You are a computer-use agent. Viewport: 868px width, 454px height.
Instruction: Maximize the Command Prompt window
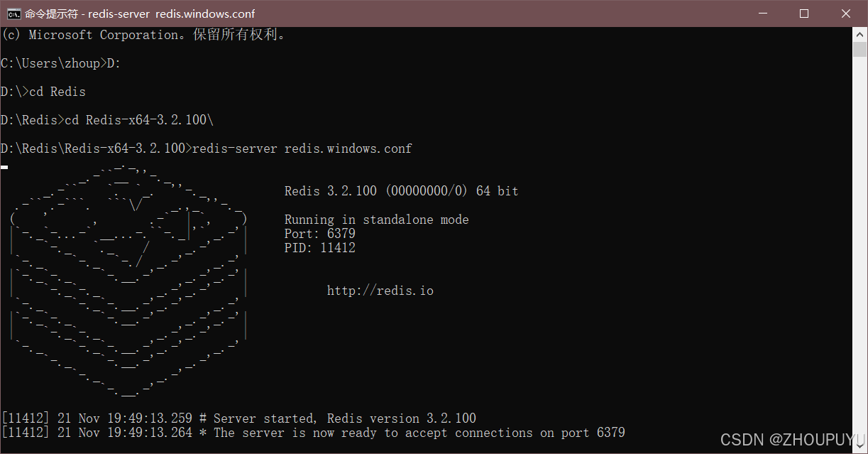click(x=803, y=13)
